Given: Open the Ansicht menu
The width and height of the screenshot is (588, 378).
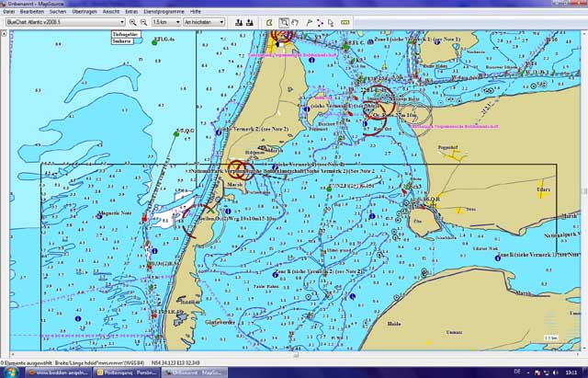Looking at the screenshot, I should pyautogui.click(x=110, y=11).
